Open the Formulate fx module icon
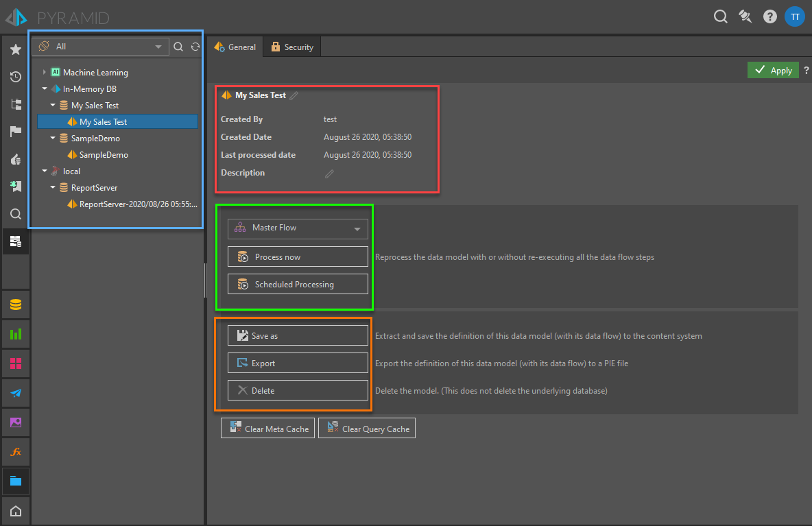The image size is (812, 526). [16, 452]
